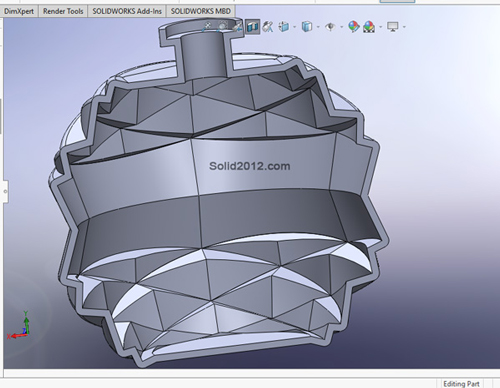The width and height of the screenshot is (500, 388).
Task: Click the XYZ reference triad
Action: (19, 326)
